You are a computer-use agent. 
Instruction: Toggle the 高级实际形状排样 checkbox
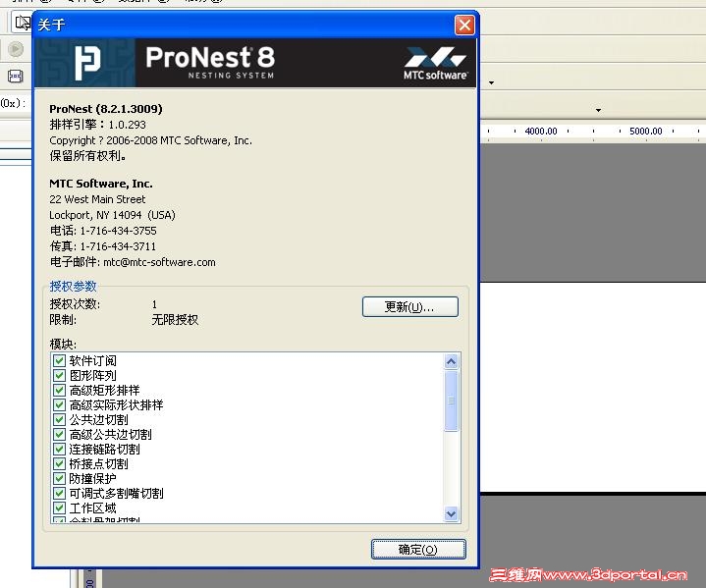59,404
